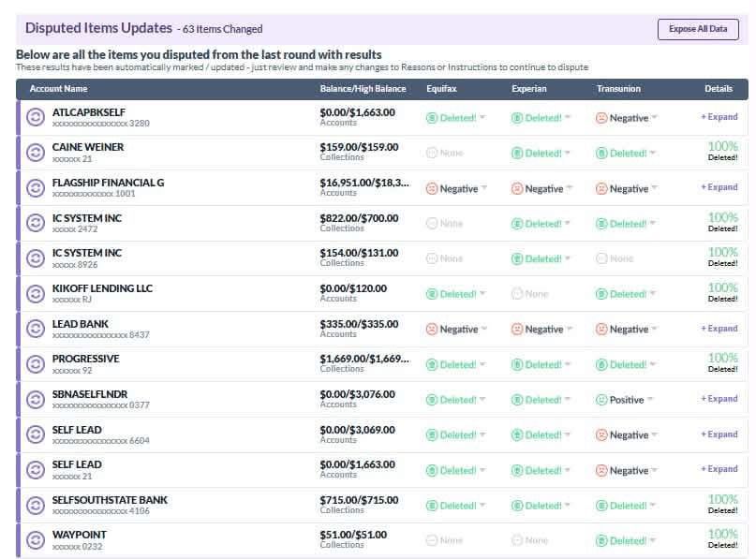Click the refresh icon for ATLCAPBKSELF
756x559 pixels.
36,117
